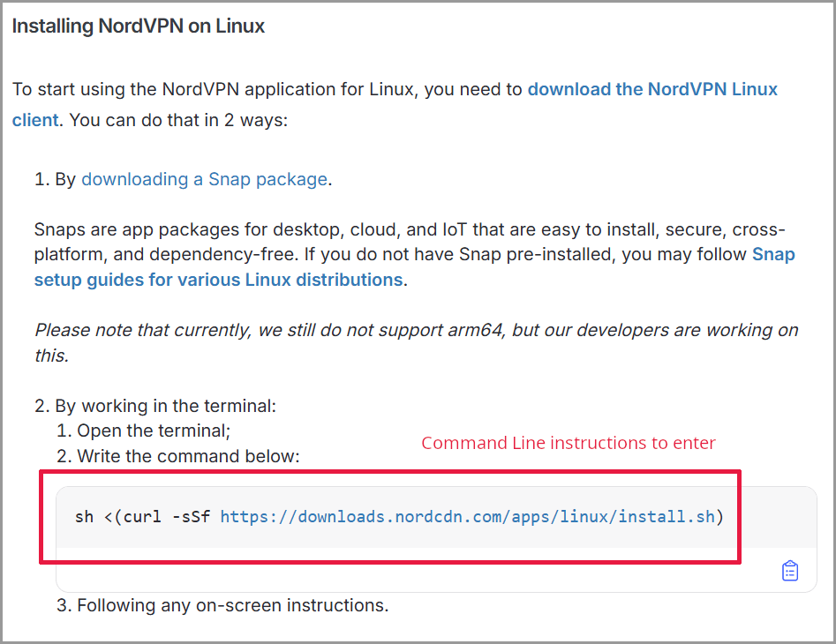Select the 'Installing NordVPN on Linux' heading
This screenshot has height=644, width=836.
pyautogui.click(x=139, y=26)
